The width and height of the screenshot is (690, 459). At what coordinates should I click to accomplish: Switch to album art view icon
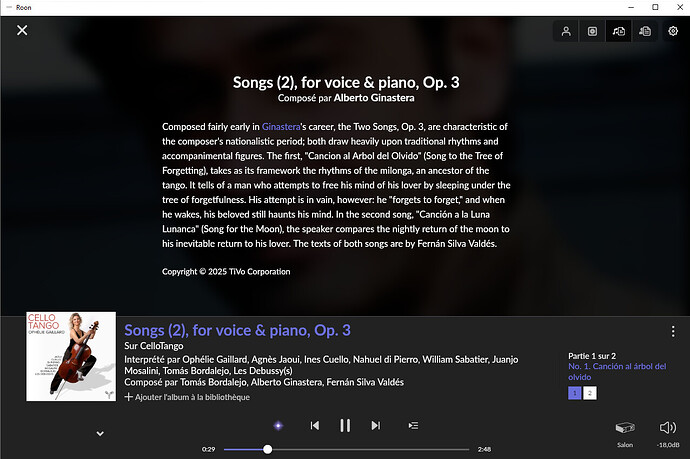pos(592,31)
